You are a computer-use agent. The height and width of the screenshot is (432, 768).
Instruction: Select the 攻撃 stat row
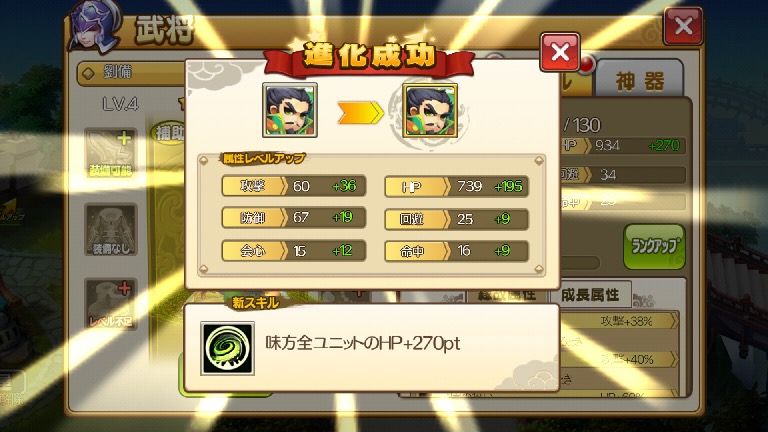point(294,186)
